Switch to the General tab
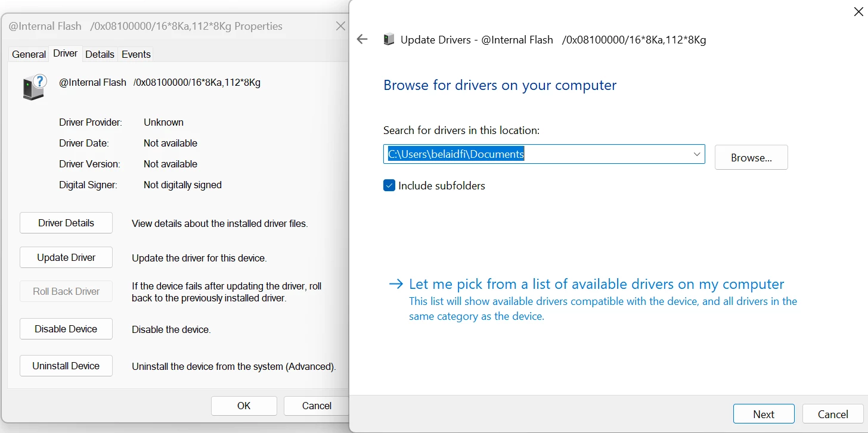The width and height of the screenshot is (868, 433). (29, 54)
